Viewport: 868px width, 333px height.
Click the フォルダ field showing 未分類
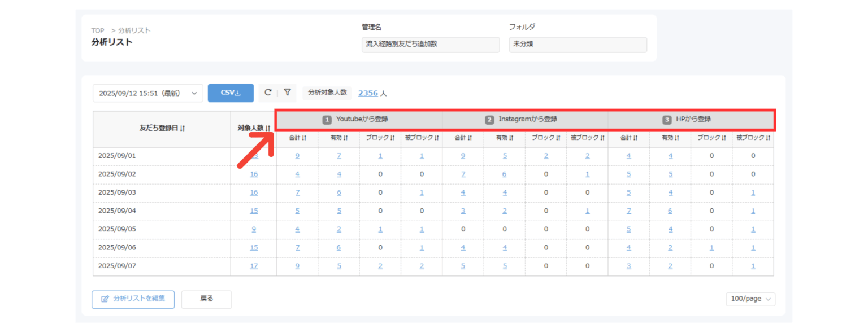pos(578,45)
